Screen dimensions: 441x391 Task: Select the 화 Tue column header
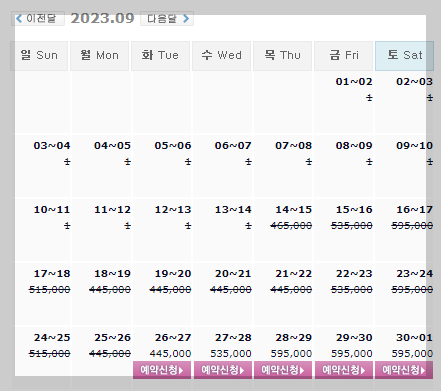pos(160,56)
